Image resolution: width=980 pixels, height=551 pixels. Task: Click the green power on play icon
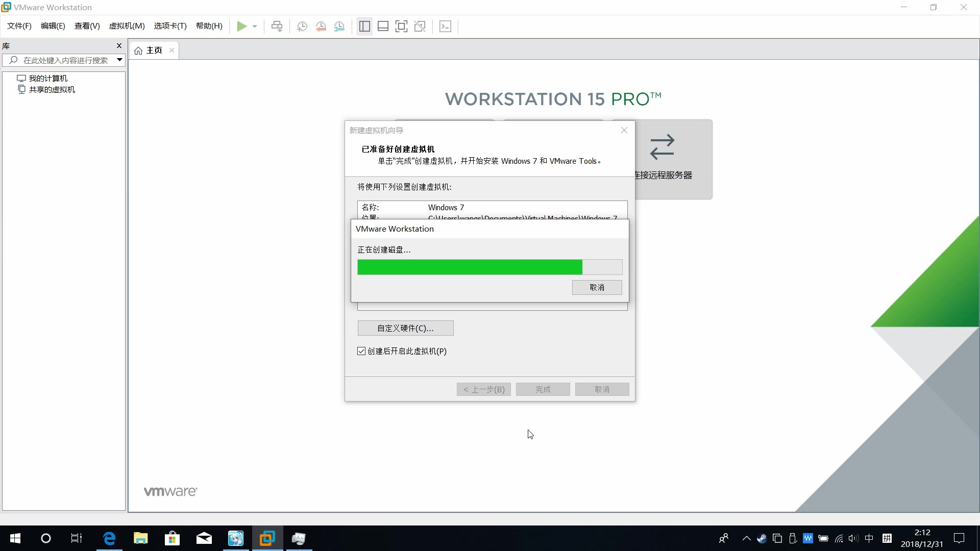coord(241,26)
